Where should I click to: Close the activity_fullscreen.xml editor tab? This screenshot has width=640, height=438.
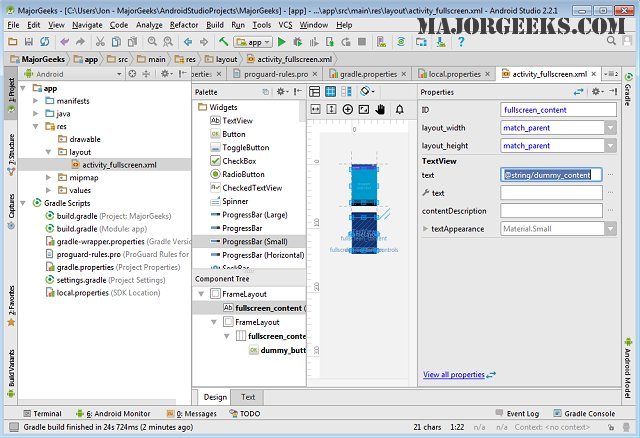(594, 74)
